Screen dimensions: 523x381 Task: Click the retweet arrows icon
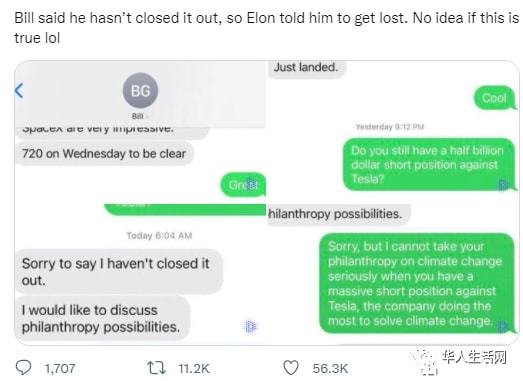click(157, 368)
